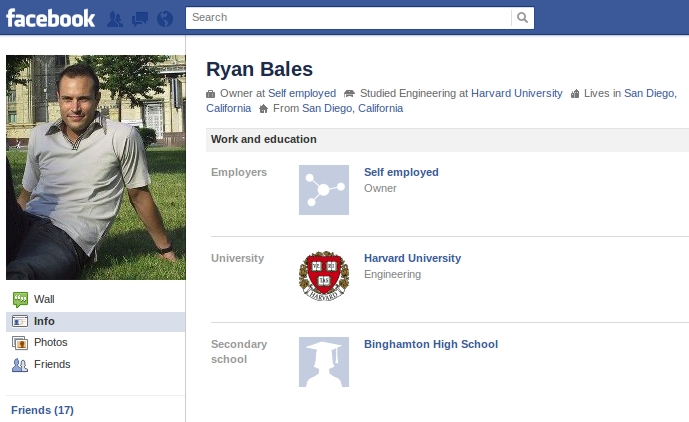Focus the Search input field
Image resolution: width=689 pixels, height=422 pixels.
[x=348, y=18]
